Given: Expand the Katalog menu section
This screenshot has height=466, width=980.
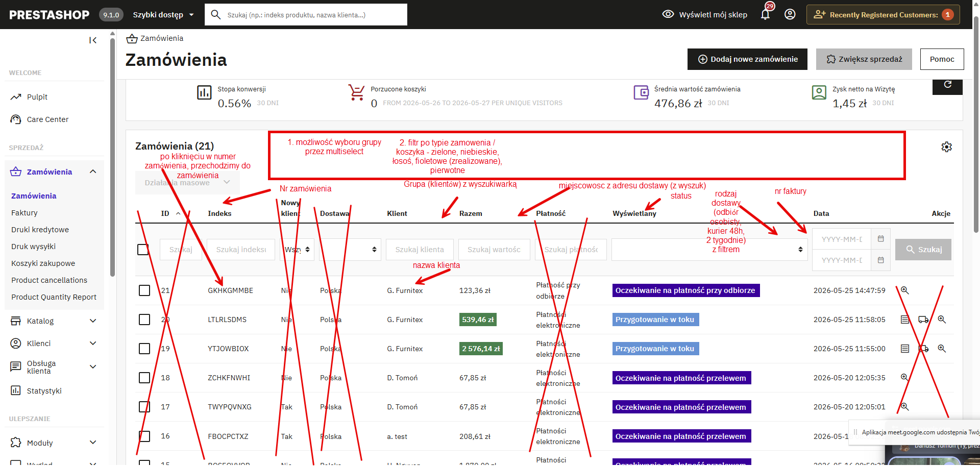Looking at the screenshot, I should tap(54, 321).
